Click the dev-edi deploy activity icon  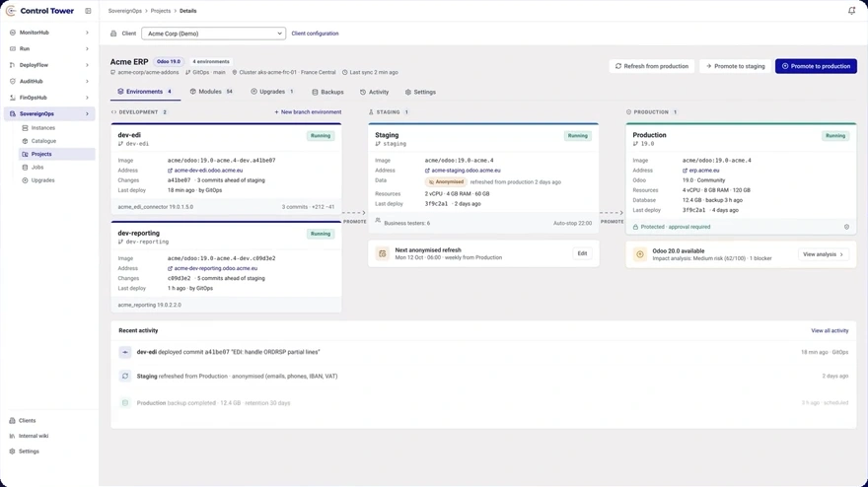coord(125,352)
